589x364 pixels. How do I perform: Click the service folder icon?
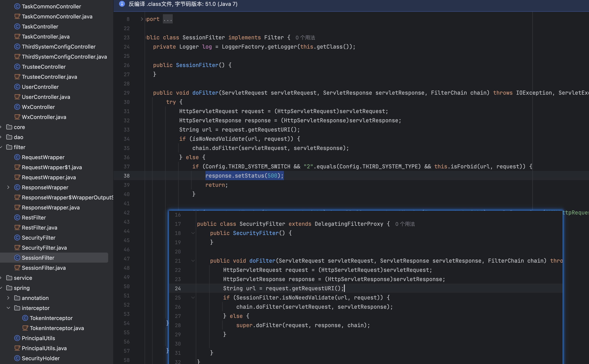[9, 278]
